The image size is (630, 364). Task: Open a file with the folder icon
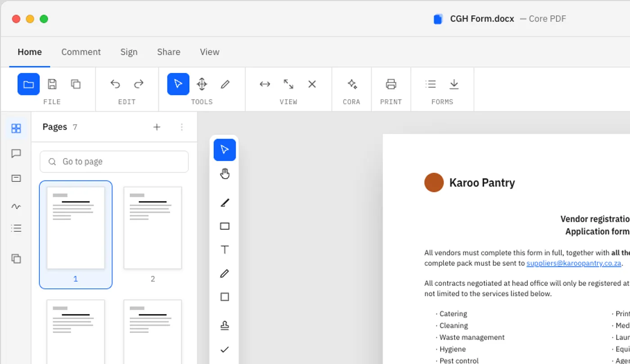29,84
